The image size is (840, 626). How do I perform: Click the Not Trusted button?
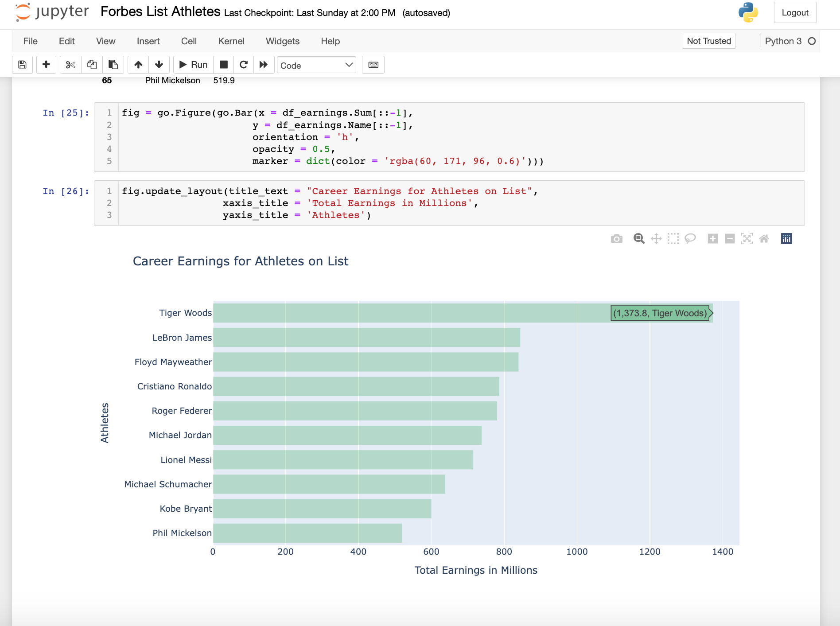point(708,41)
